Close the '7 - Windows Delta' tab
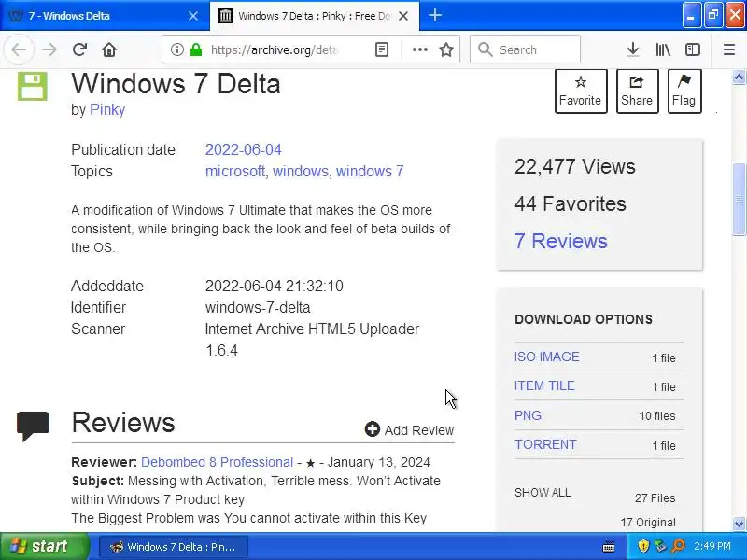Screen dimensions: 747x560 coord(193,16)
